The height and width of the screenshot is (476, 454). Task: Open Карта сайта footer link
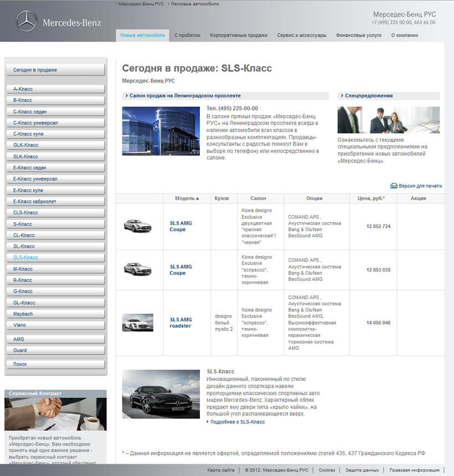tap(221, 470)
